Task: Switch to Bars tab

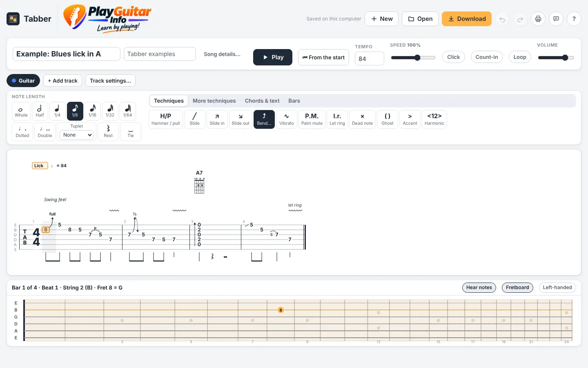Action: point(294,101)
